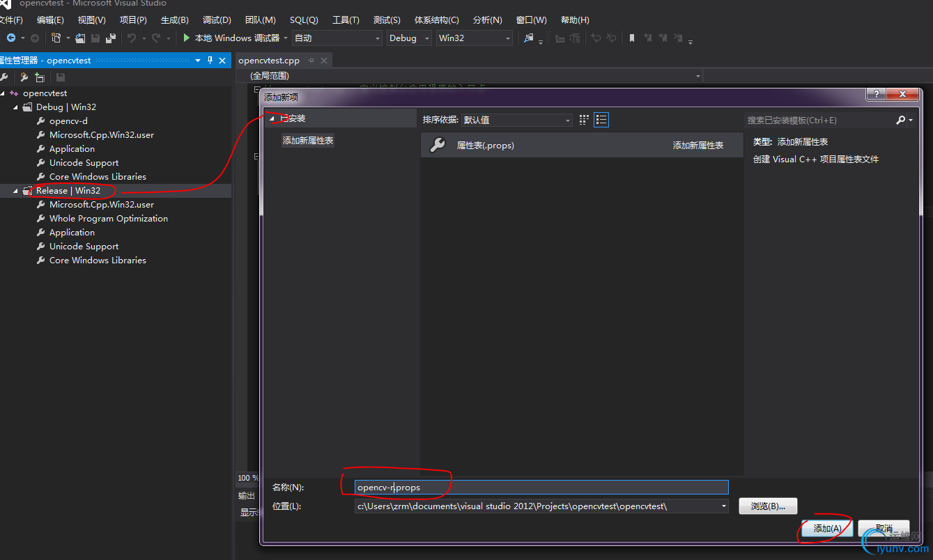The width and height of the screenshot is (933, 560).
Task: Switch dialog templates to small icons view
Action: 585,120
